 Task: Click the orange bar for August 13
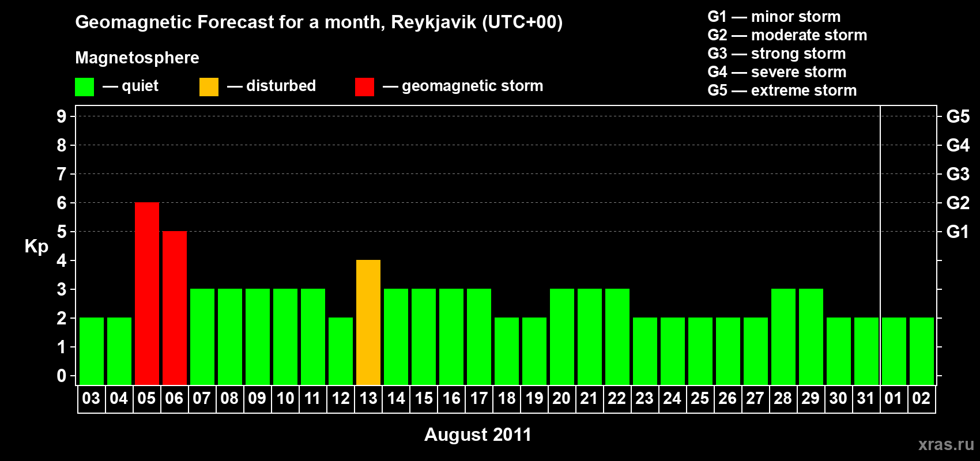pyautogui.click(x=368, y=322)
